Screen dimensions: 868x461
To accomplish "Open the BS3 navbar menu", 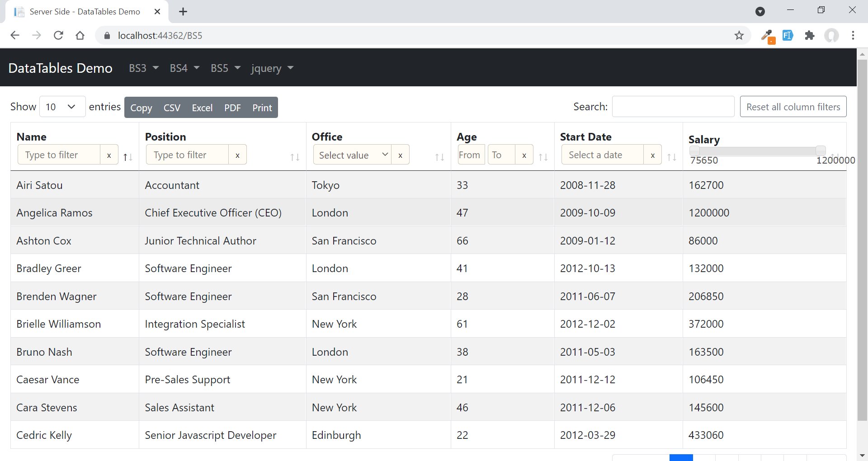I will tap(143, 68).
